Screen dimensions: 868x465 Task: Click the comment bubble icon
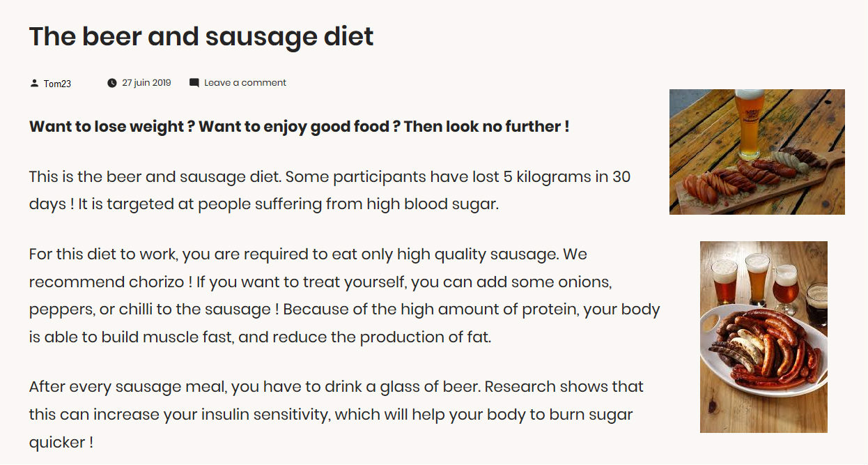tap(194, 82)
